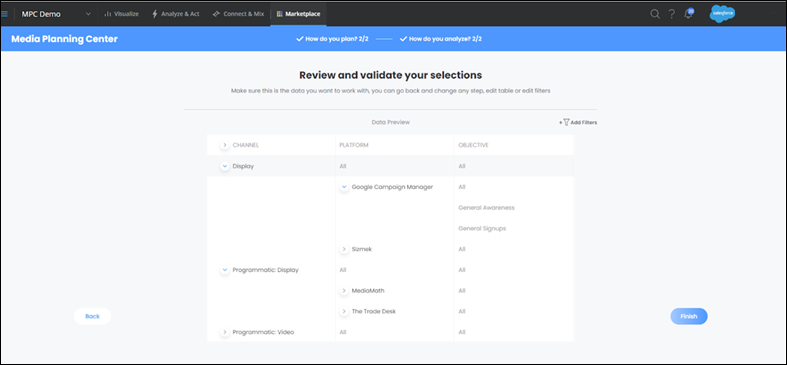Collapse the Display channel row
787x365 pixels.
pyautogui.click(x=225, y=166)
